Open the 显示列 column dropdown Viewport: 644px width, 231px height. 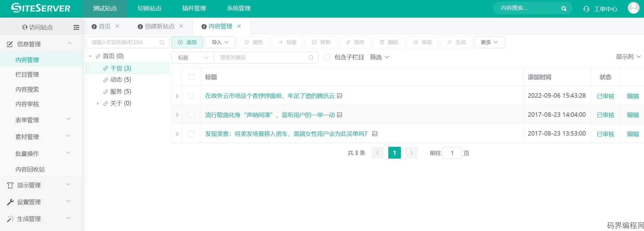(628, 57)
